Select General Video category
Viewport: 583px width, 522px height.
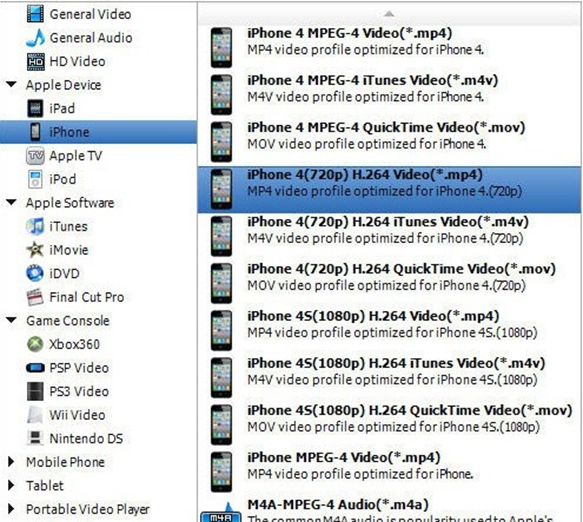[90, 14]
